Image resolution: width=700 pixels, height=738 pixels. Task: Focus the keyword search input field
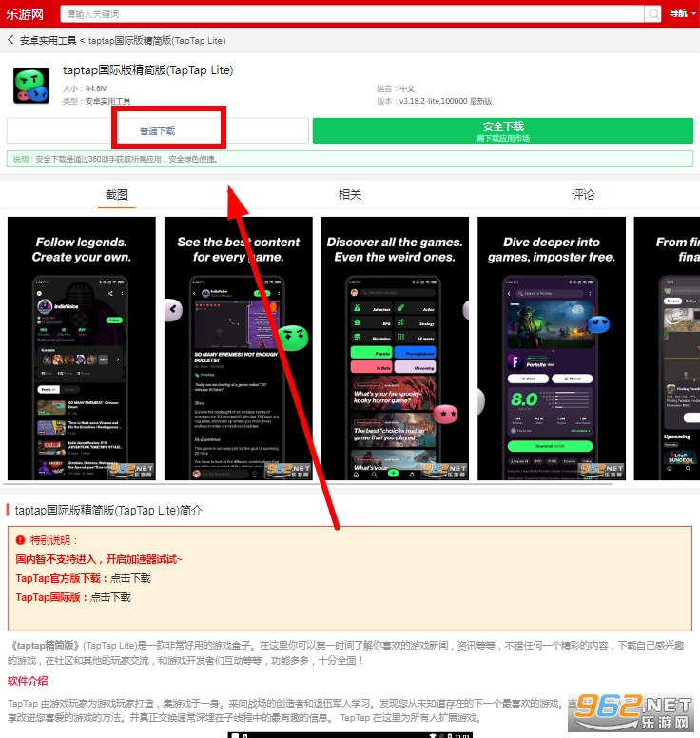pos(352,14)
